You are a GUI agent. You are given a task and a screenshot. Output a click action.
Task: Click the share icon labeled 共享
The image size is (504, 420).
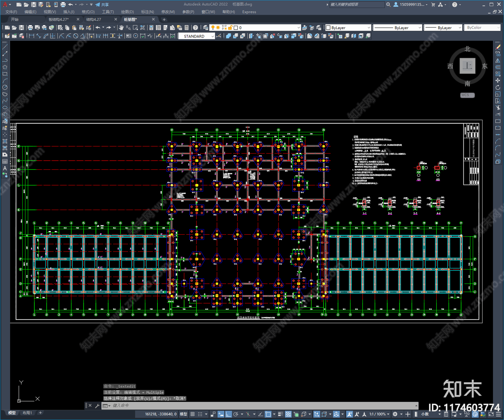(102, 4)
